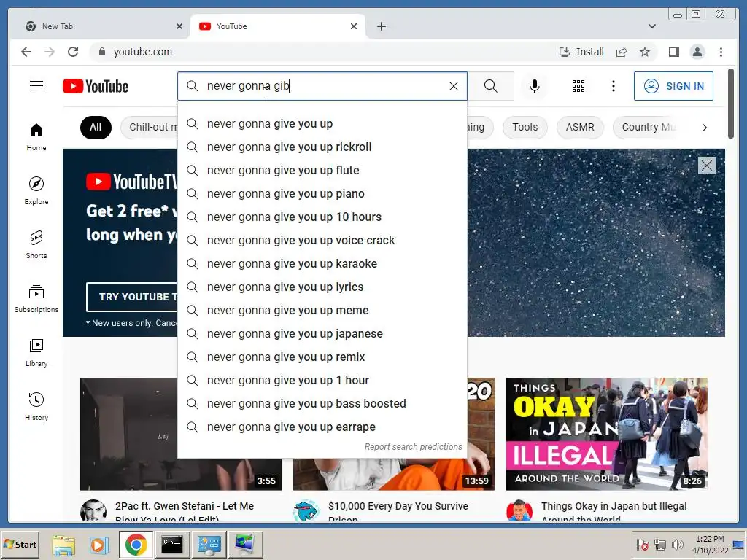
Task: Open a new browser tab with plus
Action: point(381,26)
